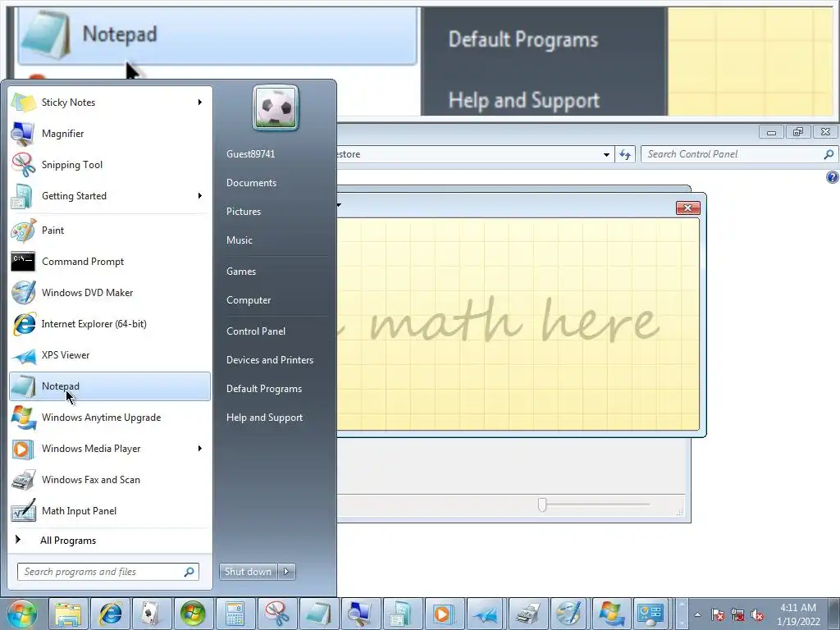Open the Guest89741 user folder link
Screen dimensions: 840x630
click(251, 153)
